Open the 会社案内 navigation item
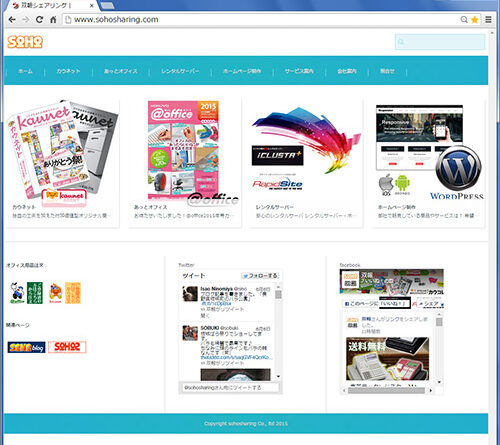This screenshot has height=445, width=500. click(x=347, y=71)
